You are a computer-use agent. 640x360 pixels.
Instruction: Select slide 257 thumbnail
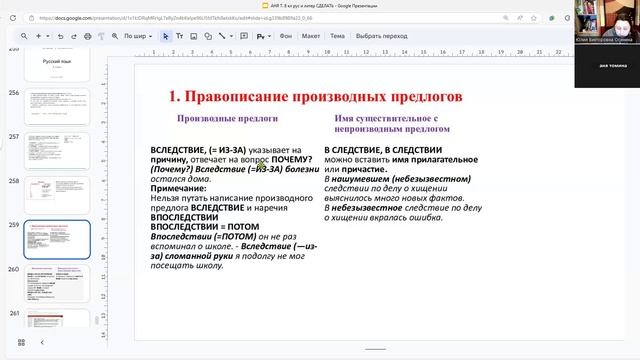tap(57, 151)
